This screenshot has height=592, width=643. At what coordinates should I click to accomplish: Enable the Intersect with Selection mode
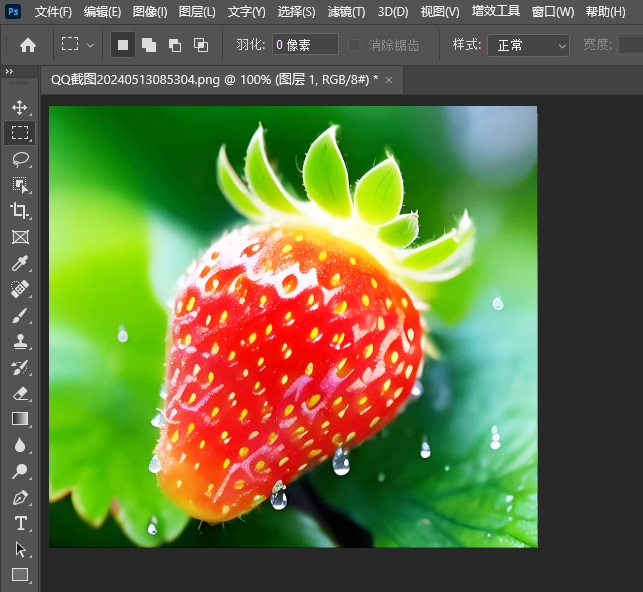[201, 45]
